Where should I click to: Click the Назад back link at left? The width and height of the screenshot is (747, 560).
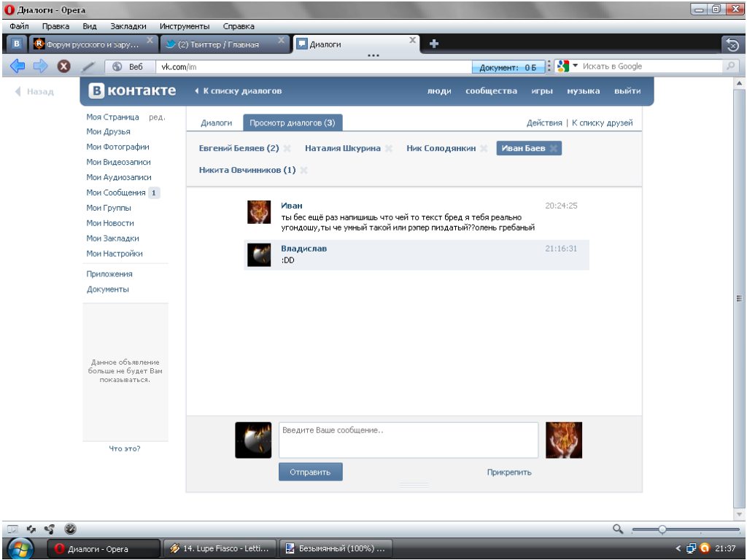pyautogui.click(x=35, y=91)
